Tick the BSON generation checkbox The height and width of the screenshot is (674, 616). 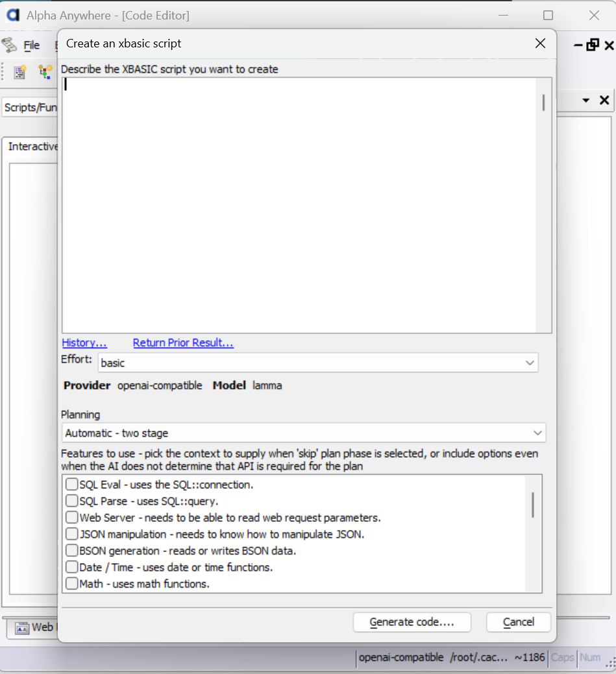pyautogui.click(x=72, y=551)
